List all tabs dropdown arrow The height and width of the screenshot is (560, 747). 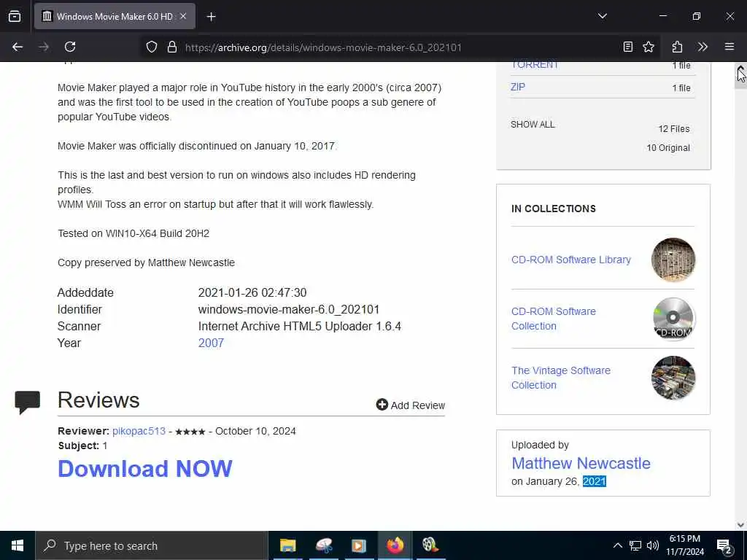[603, 16]
